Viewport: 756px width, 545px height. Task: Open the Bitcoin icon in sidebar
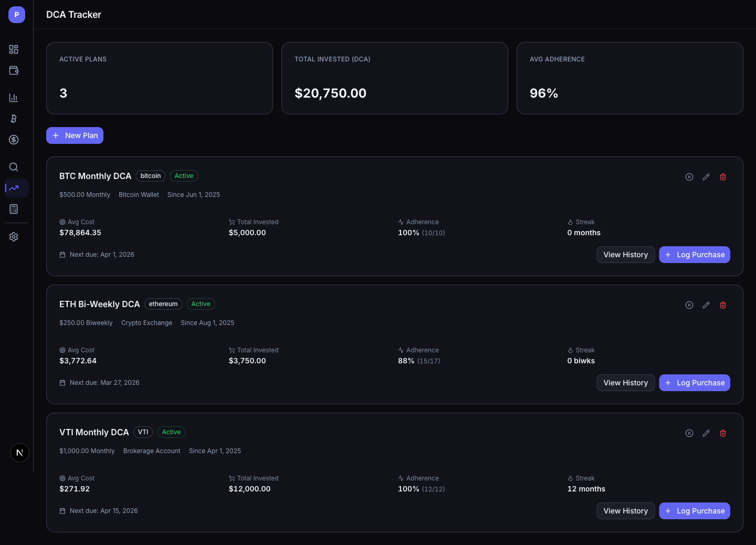pyautogui.click(x=14, y=119)
